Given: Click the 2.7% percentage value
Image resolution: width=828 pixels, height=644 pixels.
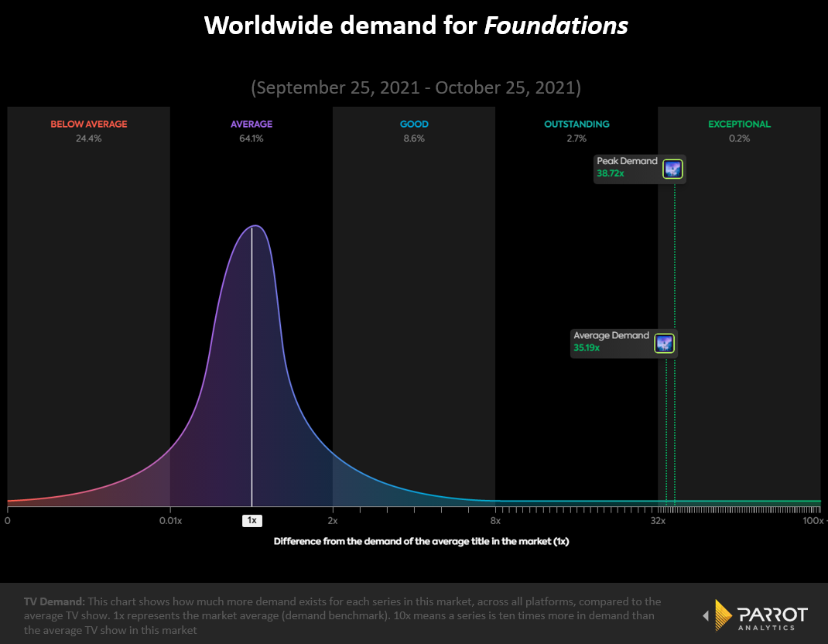Looking at the screenshot, I should (x=577, y=139).
